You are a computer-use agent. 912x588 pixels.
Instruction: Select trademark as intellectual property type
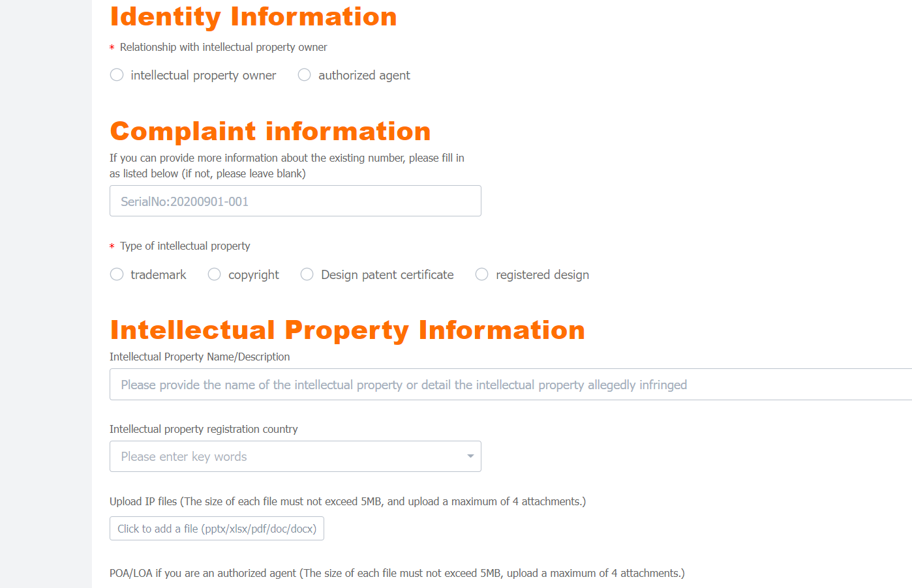coord(117,274)
